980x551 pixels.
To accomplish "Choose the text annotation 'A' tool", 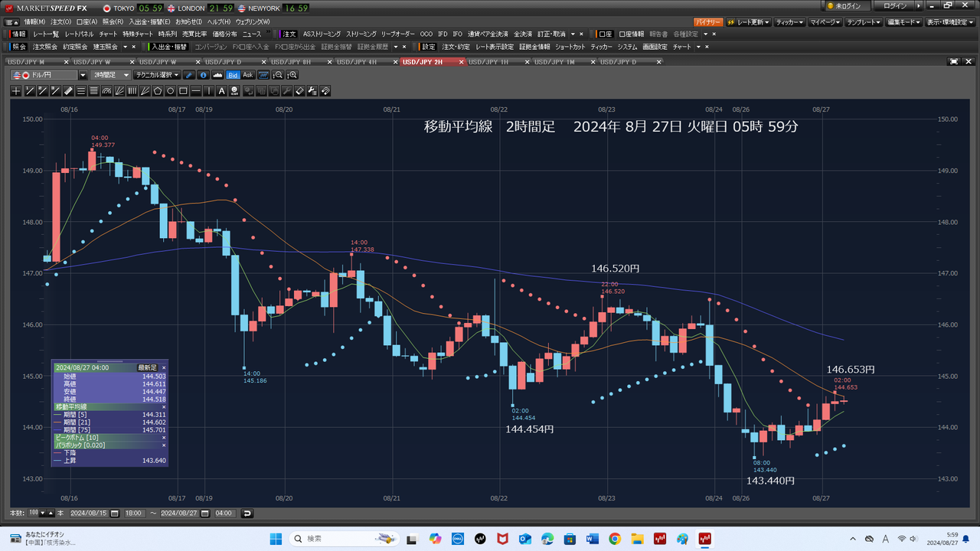I will click(x=222, y=91).
